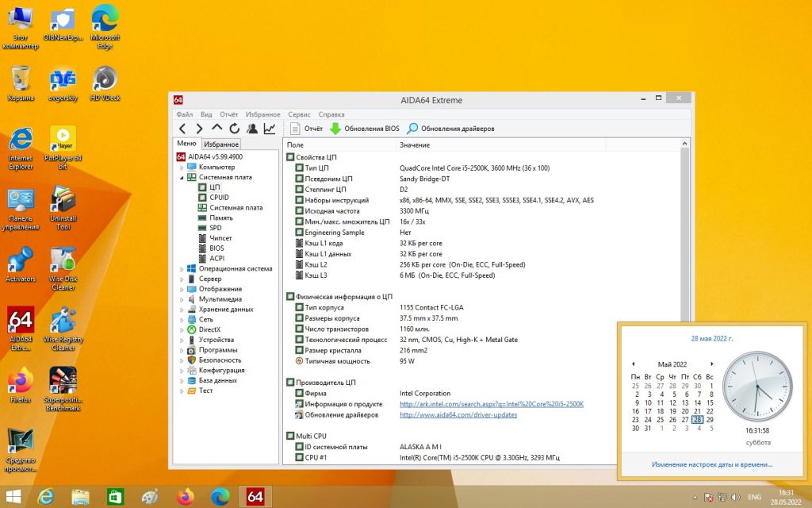The height and width of the screenshot is (508, 812).
Task: Open Обновления BIOS from the toolbar
Action: (x=365, y=129)
